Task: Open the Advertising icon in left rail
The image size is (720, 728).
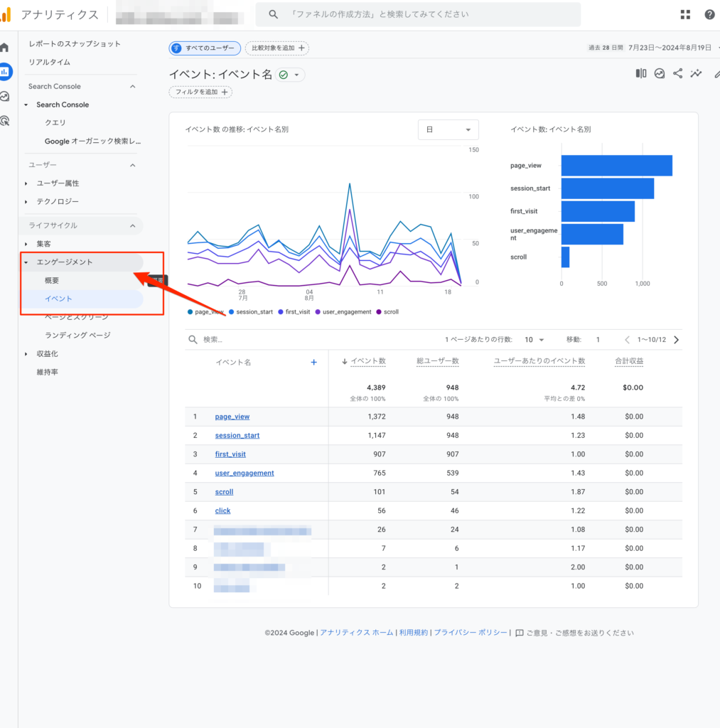Action: point(5,121)
